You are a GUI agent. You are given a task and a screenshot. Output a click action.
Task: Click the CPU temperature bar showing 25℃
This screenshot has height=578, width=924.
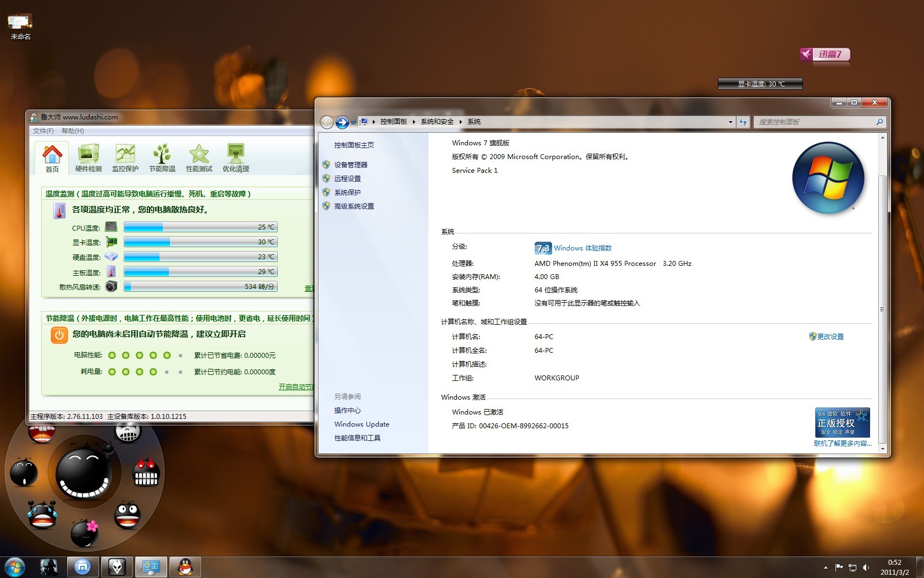pyautogui.click(x=200, y=227)
